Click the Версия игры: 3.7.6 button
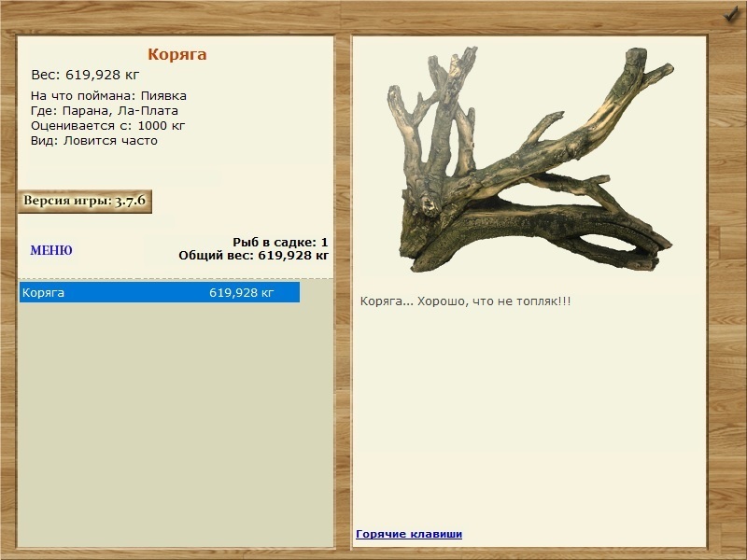 tap(85, 201)
